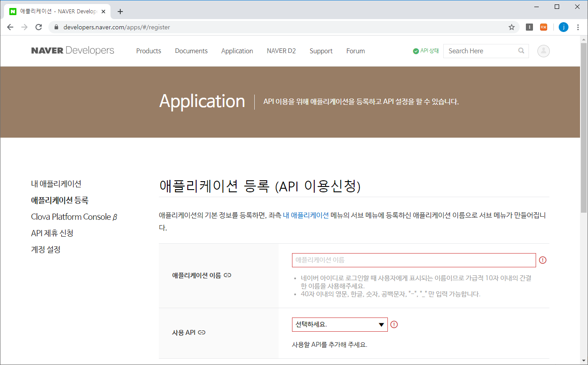Click the scrollbar up arrow
This screenshot has height=365, width=588.
click(584, 39)
